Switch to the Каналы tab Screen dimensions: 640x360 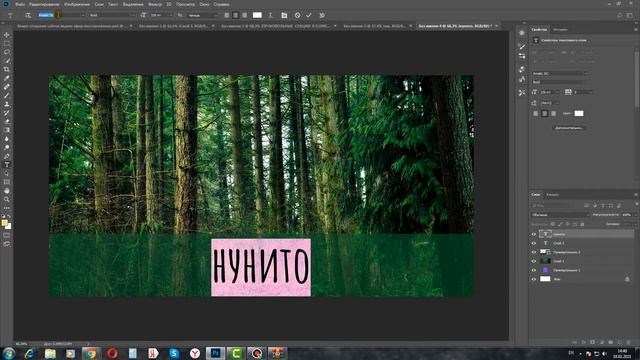(x=552, y=195)
